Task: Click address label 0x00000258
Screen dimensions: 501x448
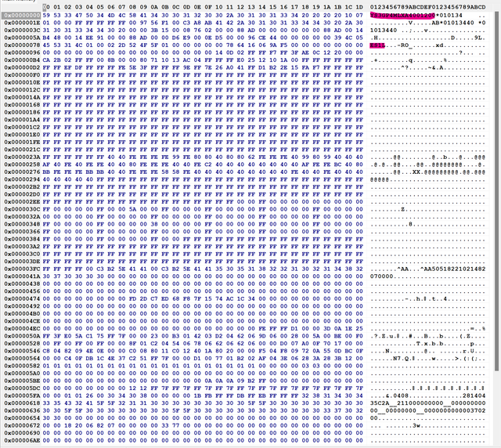Action: [22, 164]
